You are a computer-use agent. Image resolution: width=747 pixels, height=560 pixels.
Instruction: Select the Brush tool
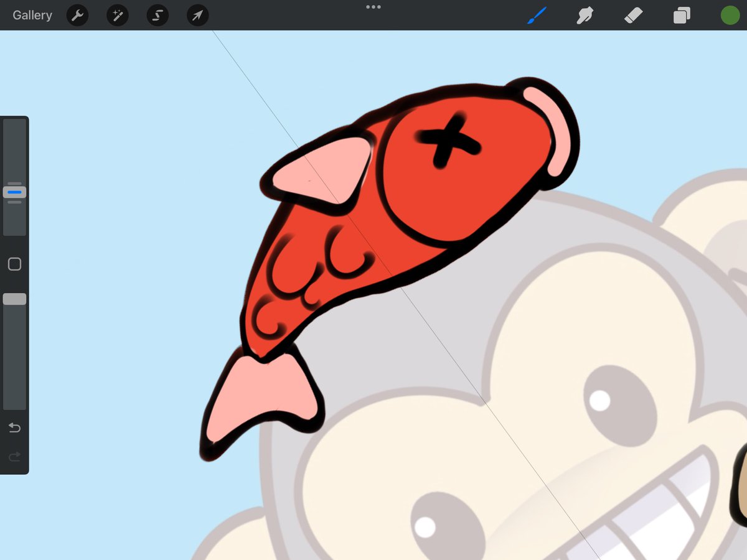point(536,15)
